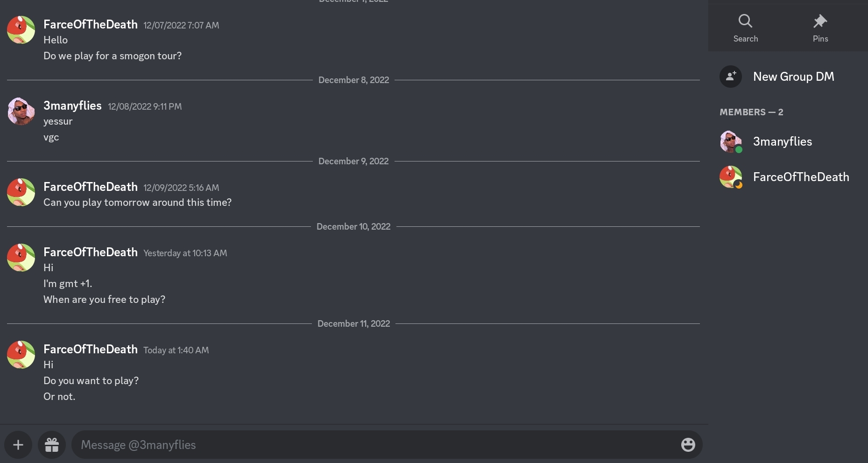
Task: Open the 3manyflies username in chat
Action: [x=72, y=106]
